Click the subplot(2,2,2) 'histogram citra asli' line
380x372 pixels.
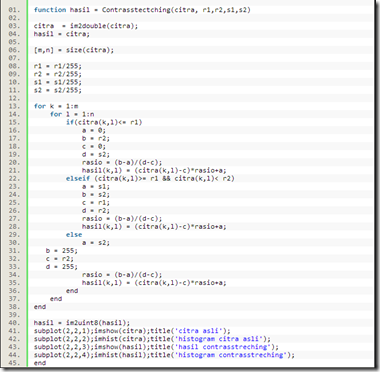(152, 338)
